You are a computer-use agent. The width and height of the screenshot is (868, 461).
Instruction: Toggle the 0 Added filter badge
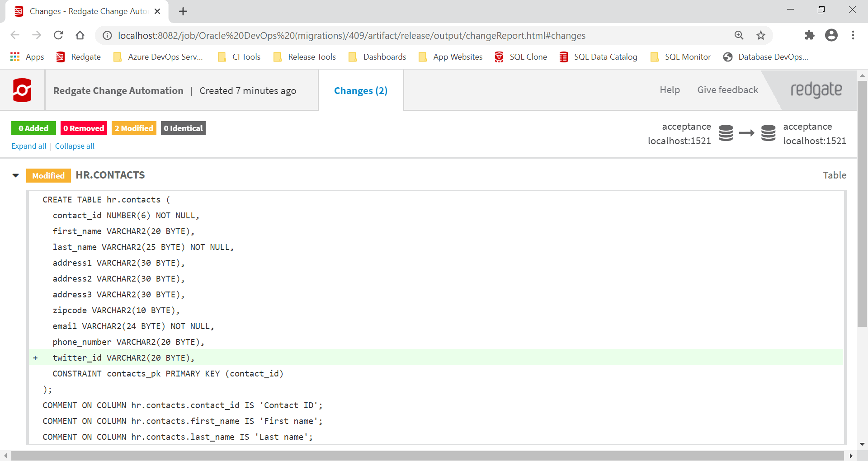coord(33,128)
